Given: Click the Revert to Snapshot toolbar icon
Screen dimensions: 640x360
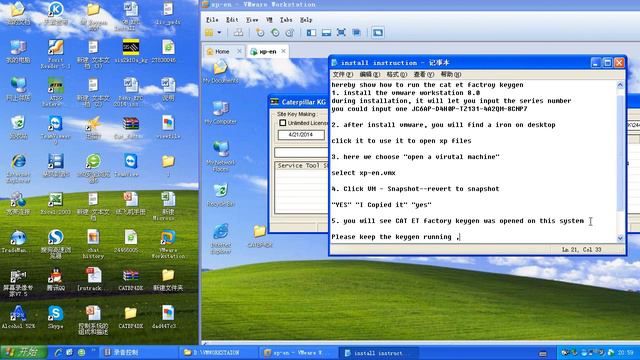Looking at the screenshot, I should point(275,33).
